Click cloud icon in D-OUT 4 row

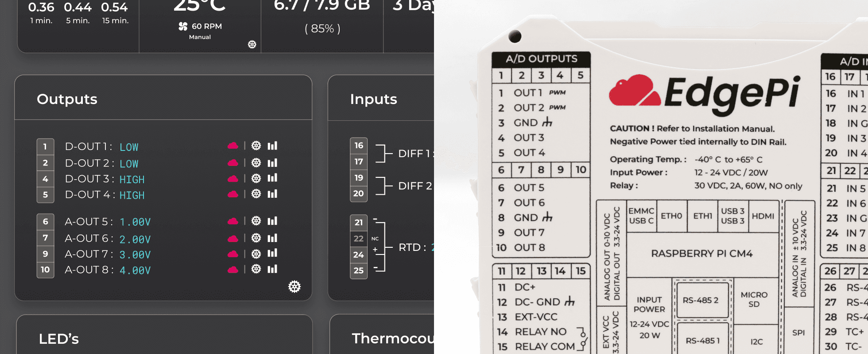pyautogui.click(x=233, y=194)
